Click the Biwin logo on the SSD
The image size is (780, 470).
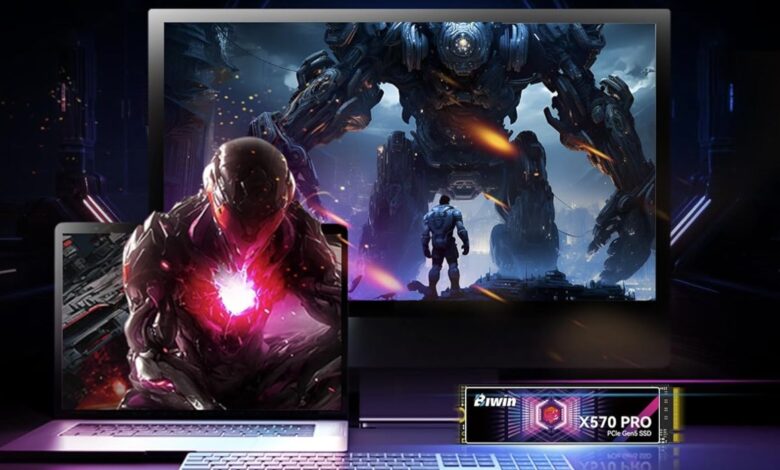pos(495,401)
